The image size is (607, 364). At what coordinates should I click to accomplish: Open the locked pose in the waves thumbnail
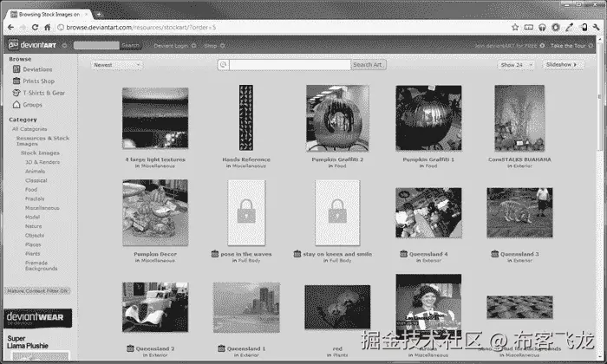click(x=246, y=212)
